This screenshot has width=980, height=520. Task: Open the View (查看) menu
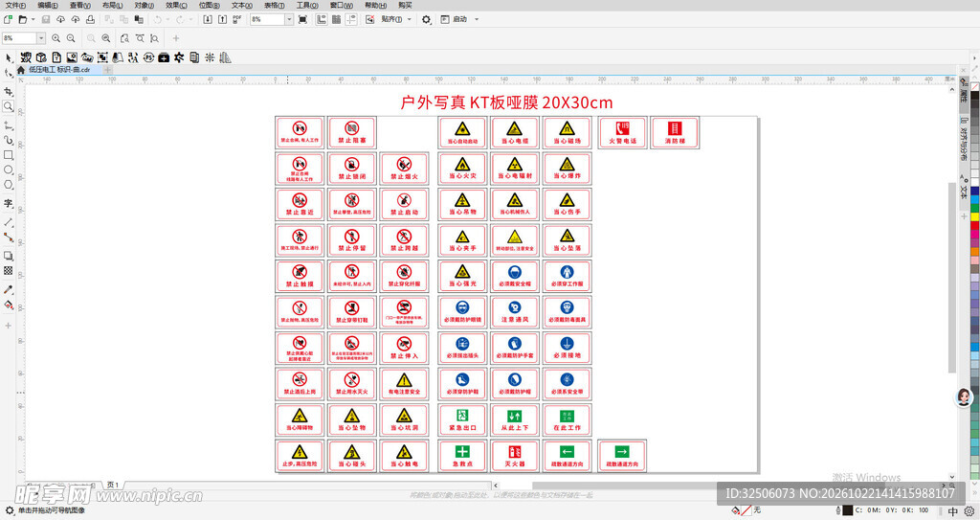tap(80, 5)
